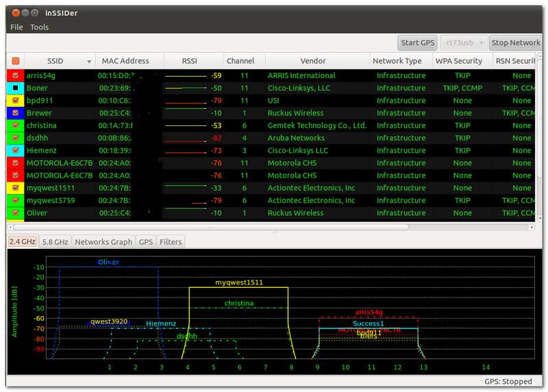Click the SSID column sort arrow
Screen dimensions: 548x392
pos(88,61)
